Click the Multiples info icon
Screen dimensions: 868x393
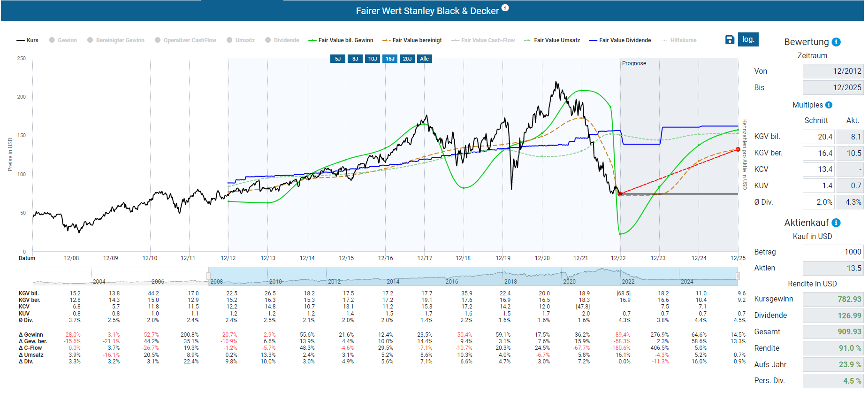click(829, 105)
